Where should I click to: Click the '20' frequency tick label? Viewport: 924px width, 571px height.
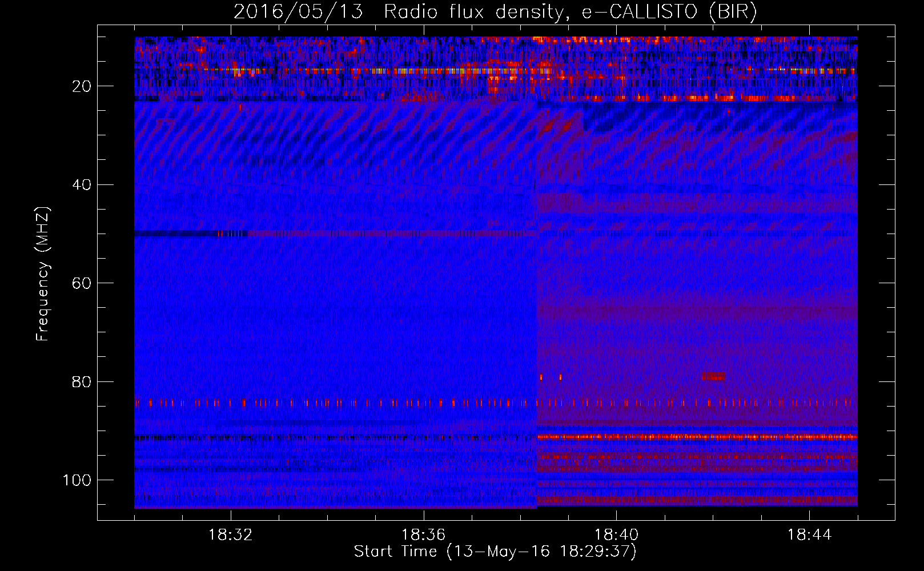click(82, 86)
